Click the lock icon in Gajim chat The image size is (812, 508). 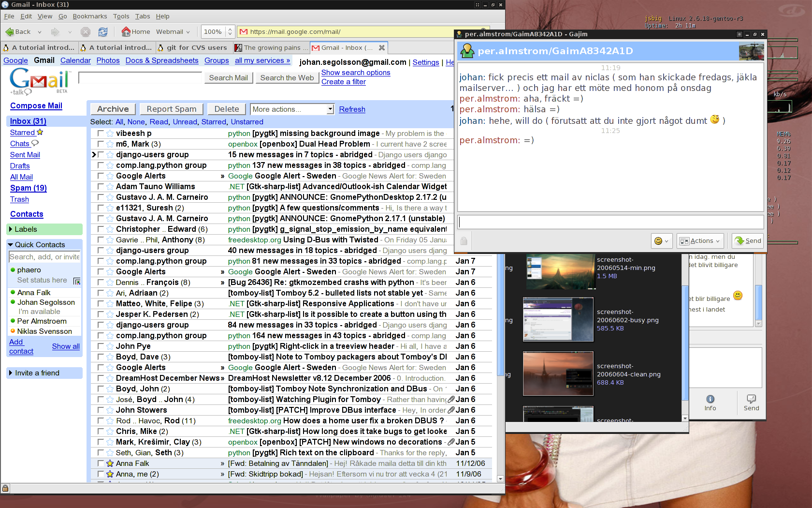pos(464,241)
